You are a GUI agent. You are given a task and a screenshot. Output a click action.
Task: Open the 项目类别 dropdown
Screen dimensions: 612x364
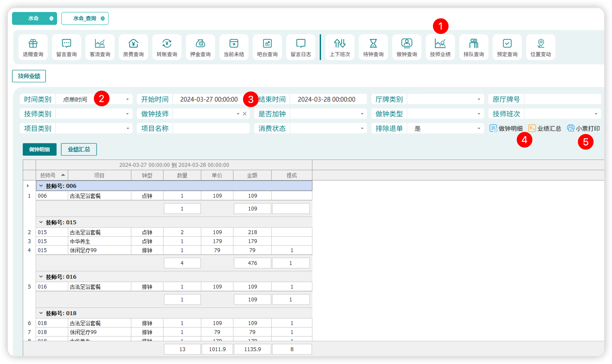tap(128, 129)
